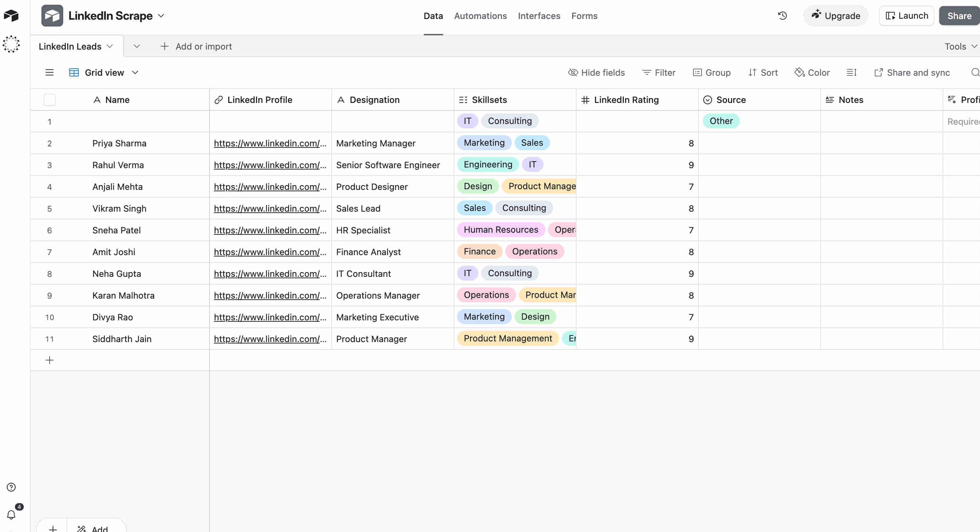Expand the Grid view dropdown chevron
This screenshot has height=532, width=980.
[x=135, y=72]
